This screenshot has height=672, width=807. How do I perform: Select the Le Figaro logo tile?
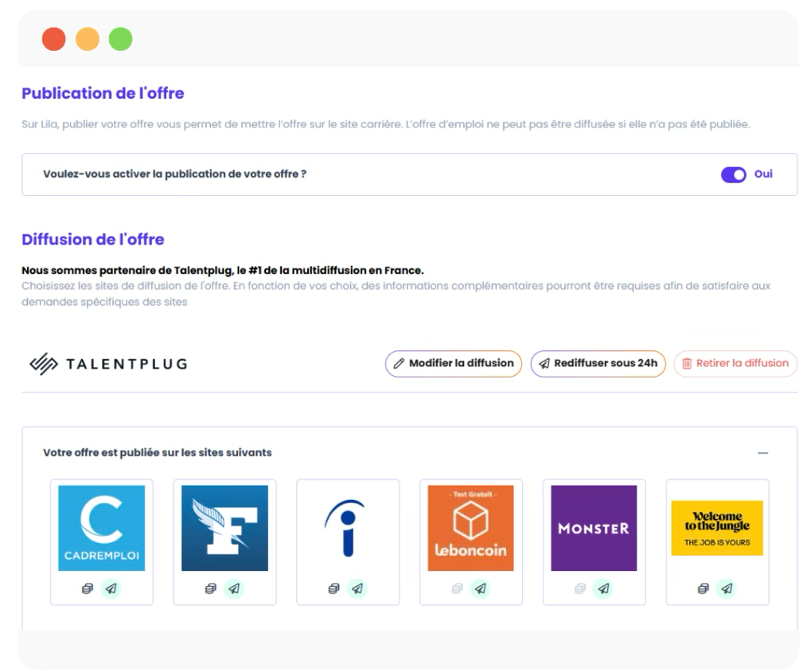[224, 528]
